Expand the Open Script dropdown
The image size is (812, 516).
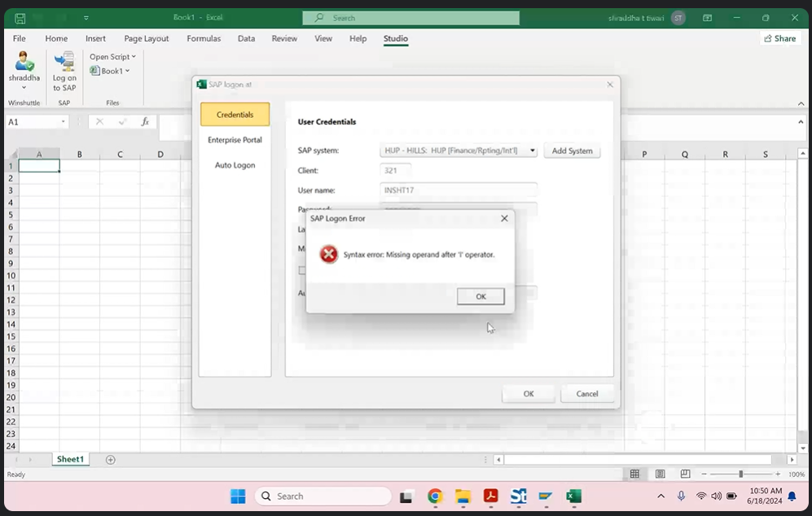(112, 57)
